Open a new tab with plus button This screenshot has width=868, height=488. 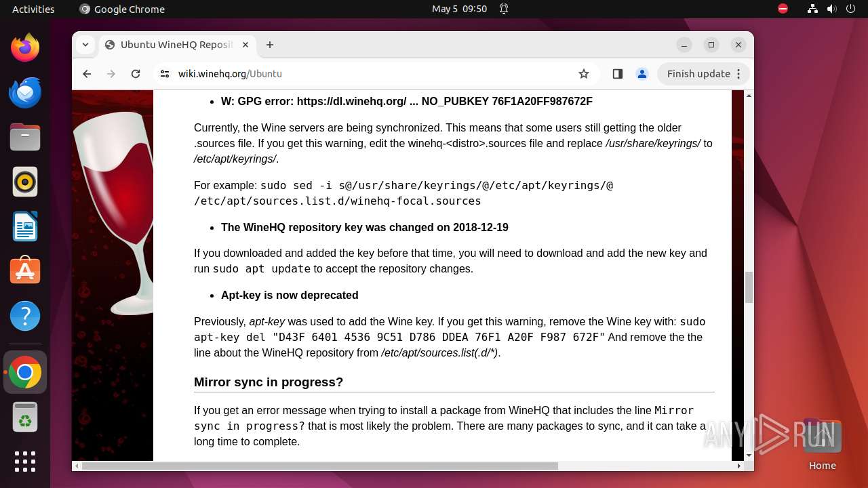tap(270, 45)
